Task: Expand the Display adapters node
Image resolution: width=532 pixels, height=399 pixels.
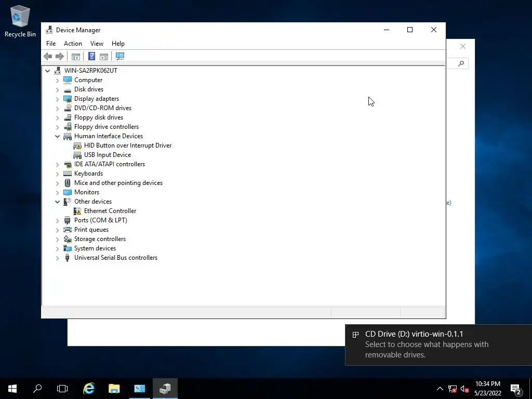Action: click(x=57, y=99)
